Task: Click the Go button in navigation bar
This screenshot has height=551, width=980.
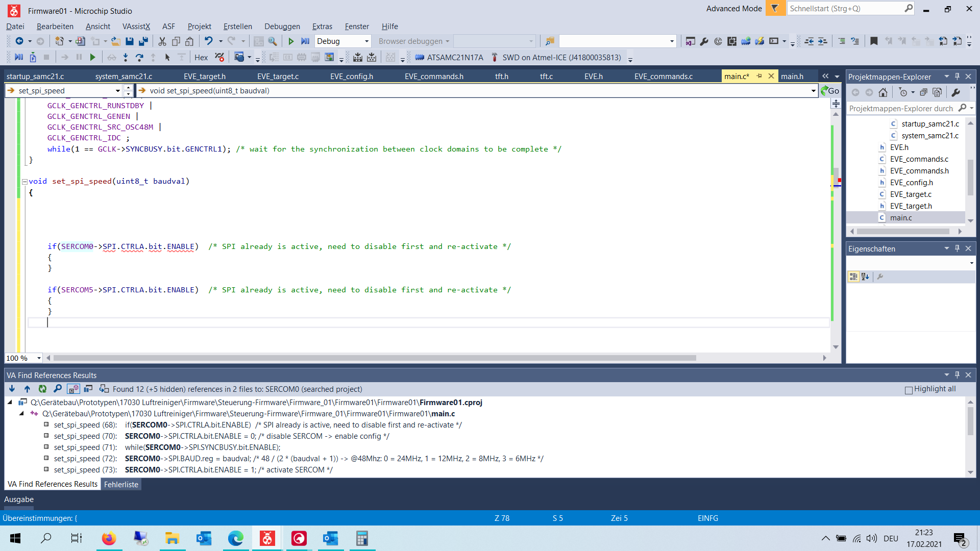Action: point(830,91)
